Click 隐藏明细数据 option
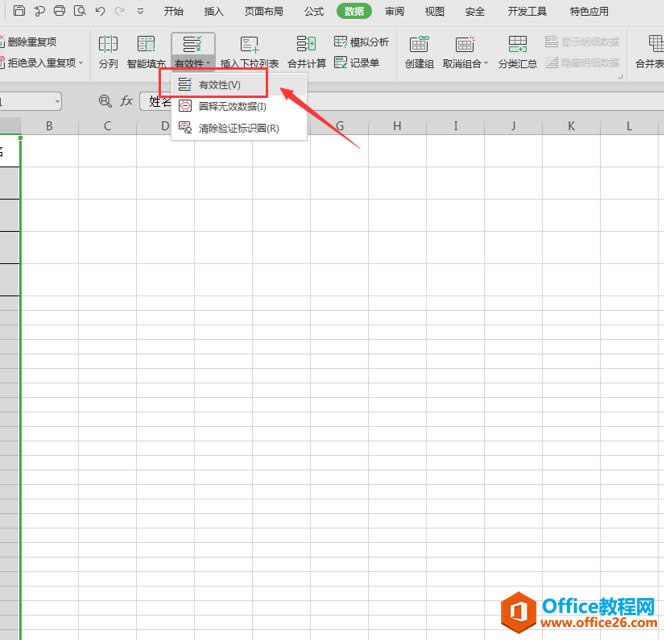Screen dimensions: 664x640 [x=582, y=63]
